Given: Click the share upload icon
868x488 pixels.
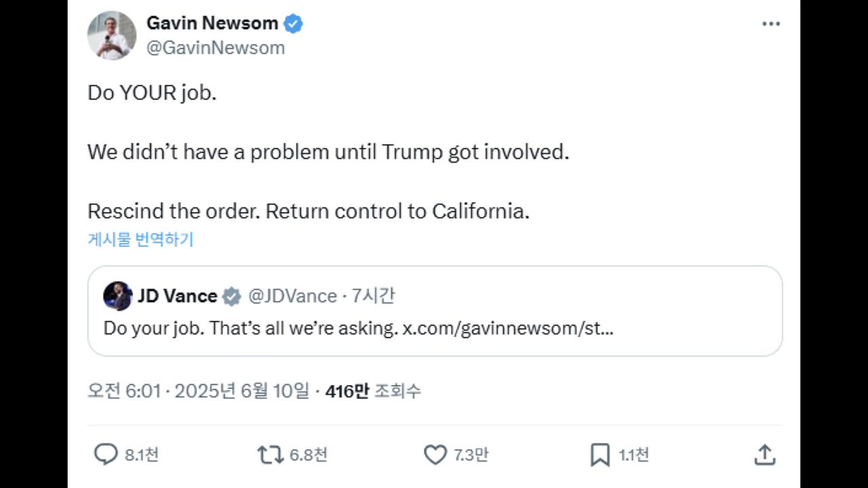Looking at the screenshot, I should coord(764,454).
